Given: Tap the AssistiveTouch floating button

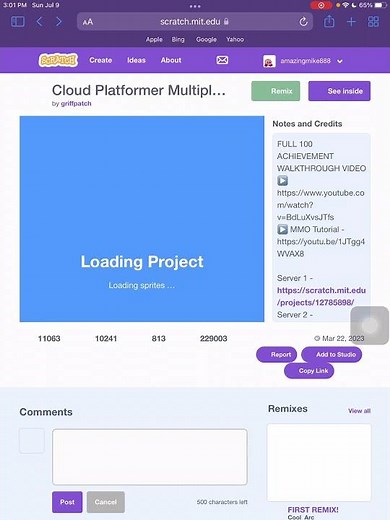Looking at the screenshot, I should 370,325.
